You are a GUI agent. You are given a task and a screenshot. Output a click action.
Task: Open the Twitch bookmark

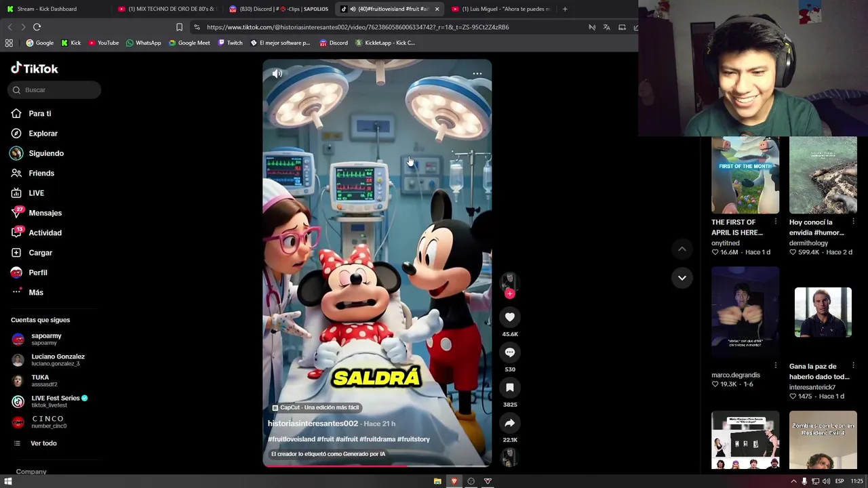[231, 43]
